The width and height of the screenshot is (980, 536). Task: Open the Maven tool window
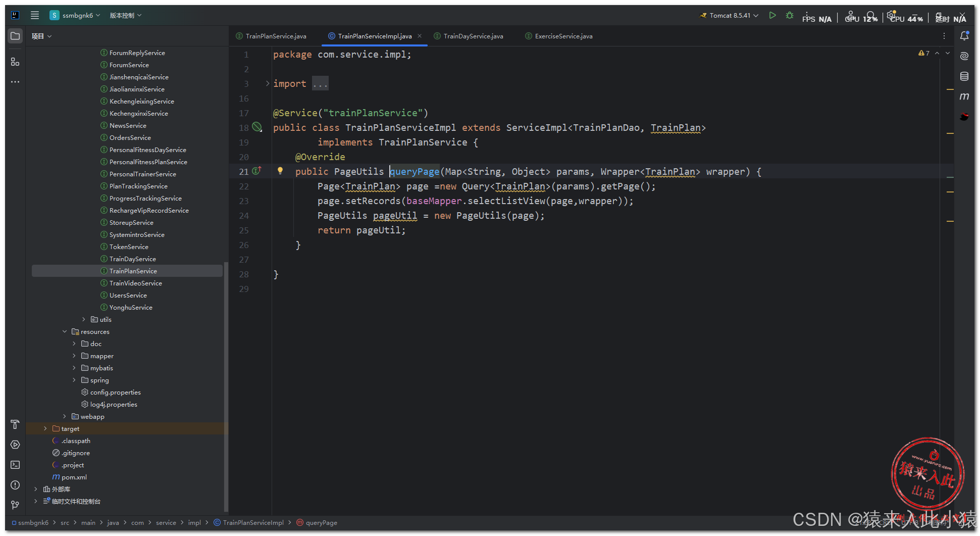tap(964, 96)
